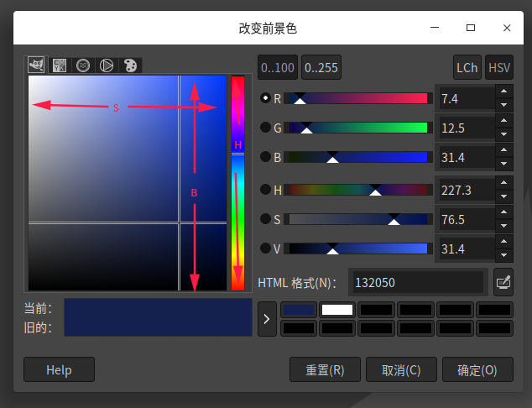Image resolution: width=532 pixels, height=408 pixels.
Task: Select the H channel radio button
Action: click(265, 189)
